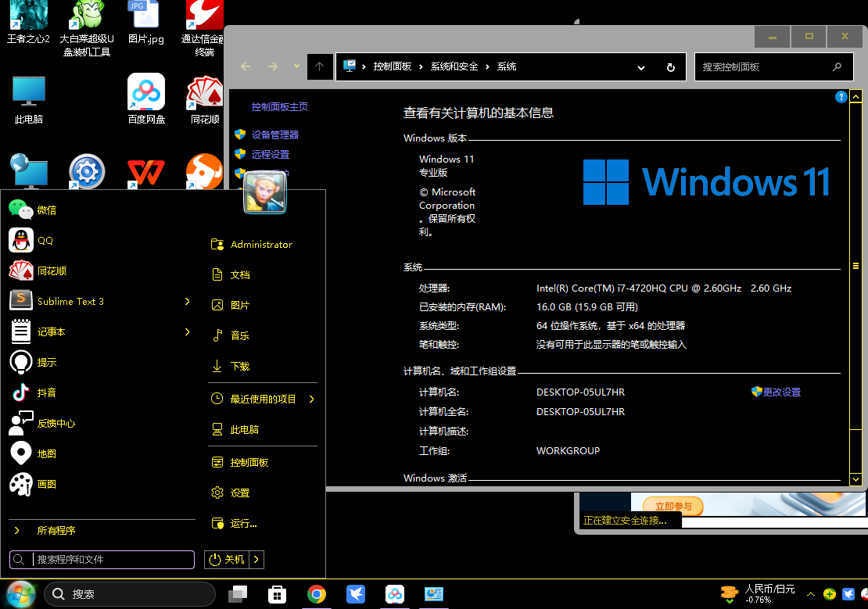Expand 最近使用的项目 submenu
868x609 pixels.
263,399
